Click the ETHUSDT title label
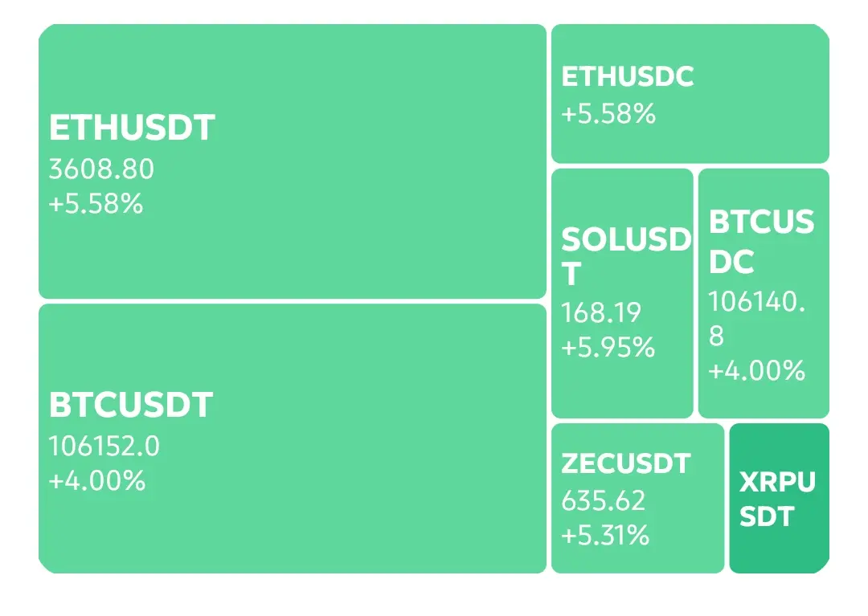Viewport: 868px width, 616px height. pos(132,128)
